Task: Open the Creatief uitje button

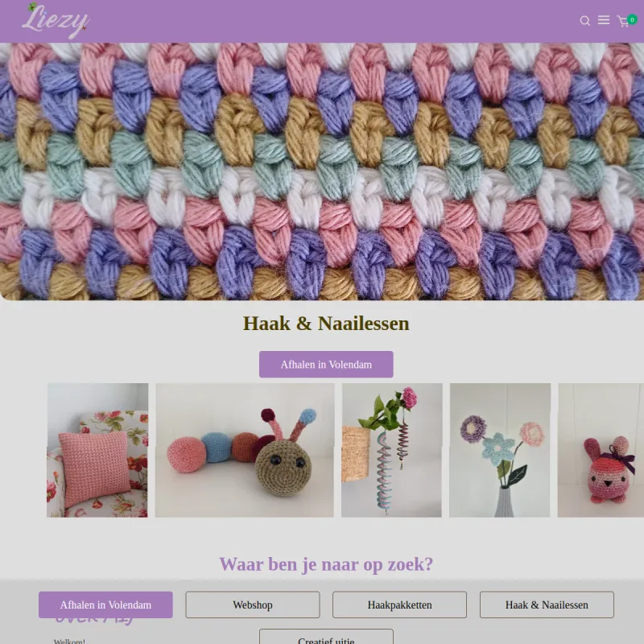Action: pyautogui.click(x=326, y=637)
